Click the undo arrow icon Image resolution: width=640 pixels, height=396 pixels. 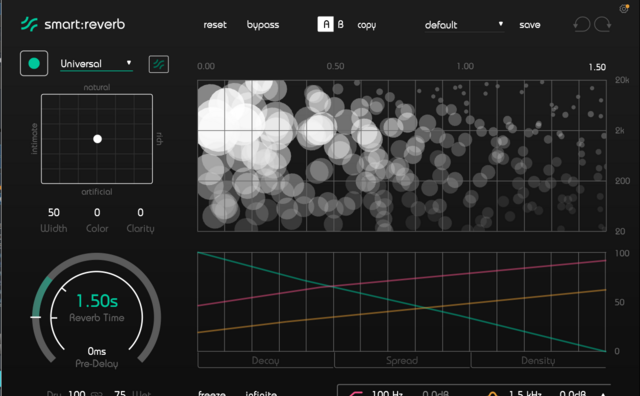click(582, 24)
